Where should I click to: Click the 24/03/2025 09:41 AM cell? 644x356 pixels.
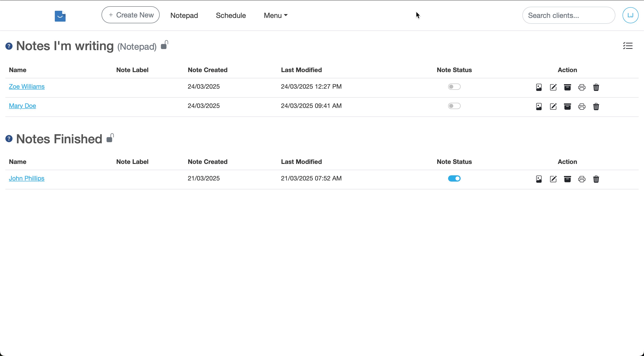[311, 106]
